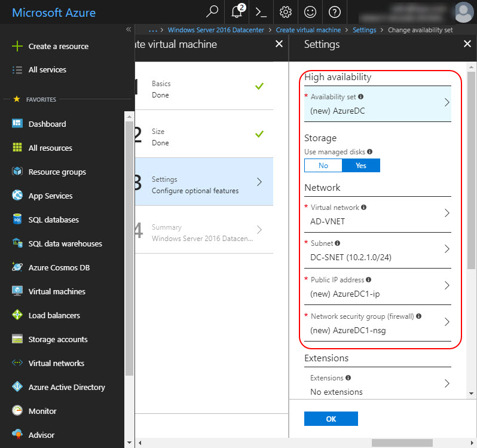The image size is (477, 448).
Task: Expand breadcrumb ellipsis
Action: pos(153,30)
